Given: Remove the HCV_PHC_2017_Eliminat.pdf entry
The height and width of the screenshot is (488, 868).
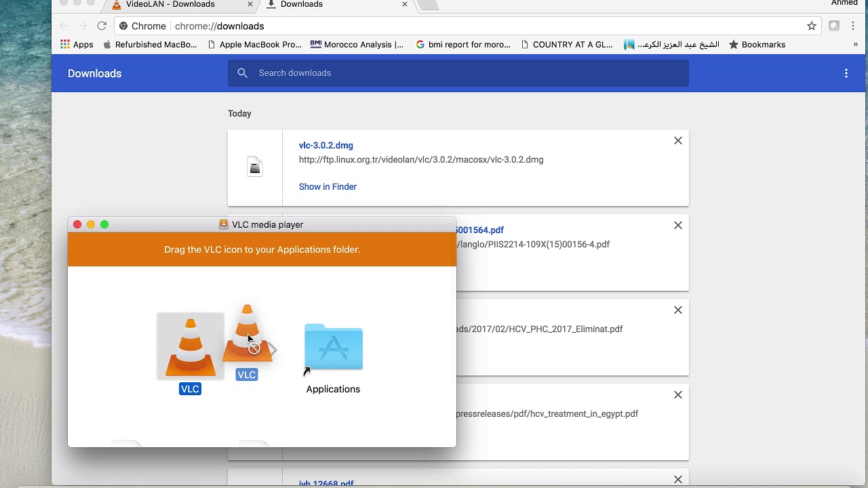Looking at the screenshot, I should pyautogui.click(x=678, y=310).
